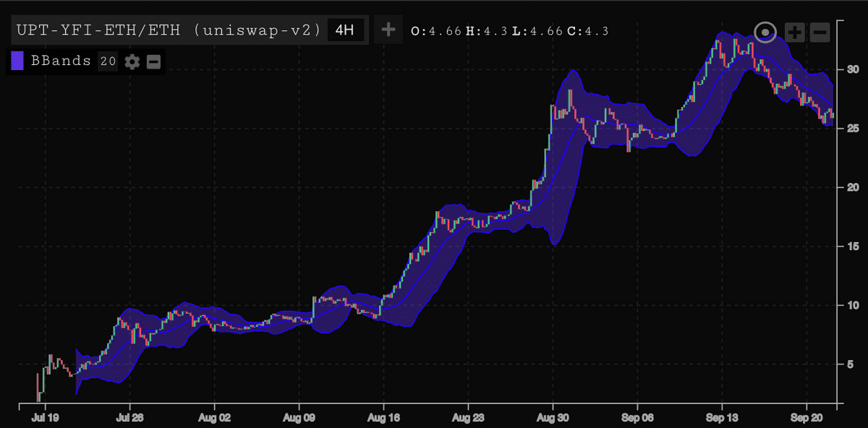The height and width of the screenshot is (428, 868).
Task: Add a new indicator with the plus button
Action: point(388,30)
